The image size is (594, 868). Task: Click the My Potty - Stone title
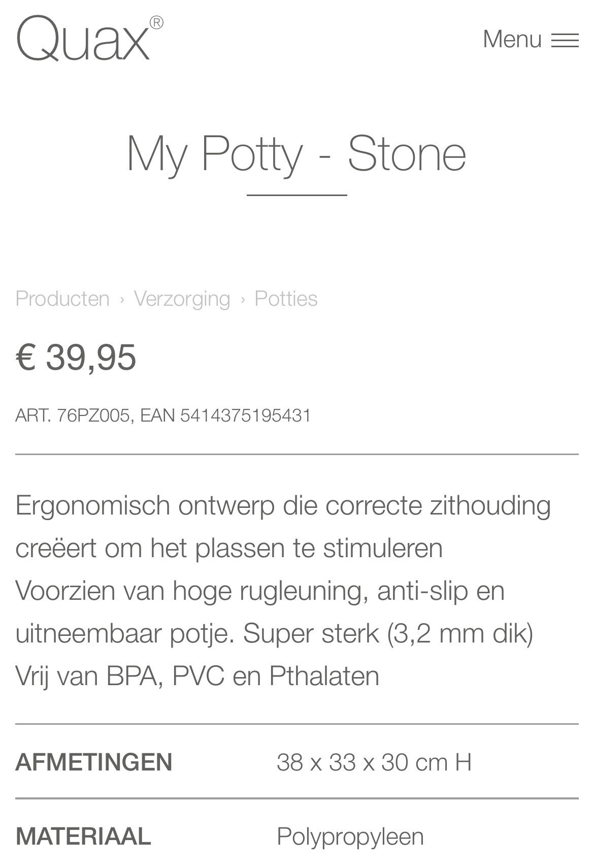pyautogui.click(x=296, y=154)
